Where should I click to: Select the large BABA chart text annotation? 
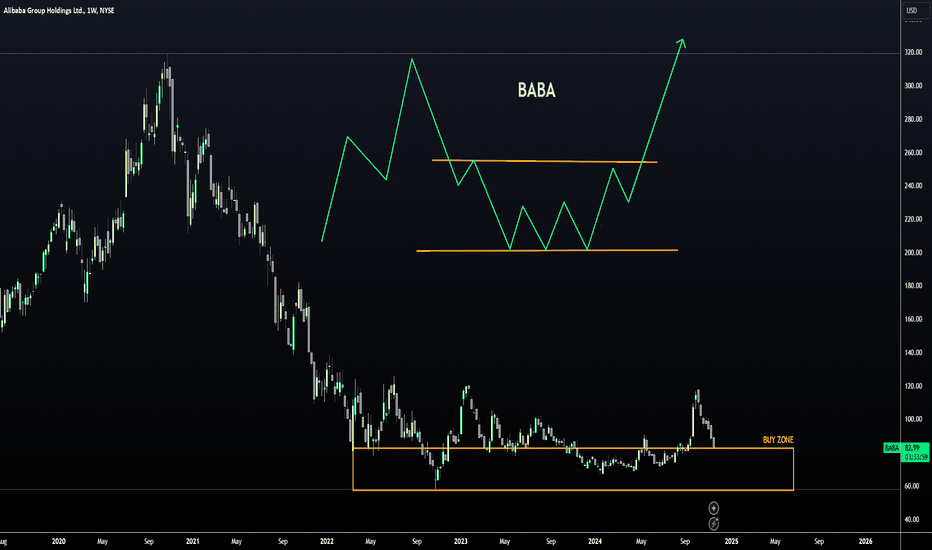[537, 90]
